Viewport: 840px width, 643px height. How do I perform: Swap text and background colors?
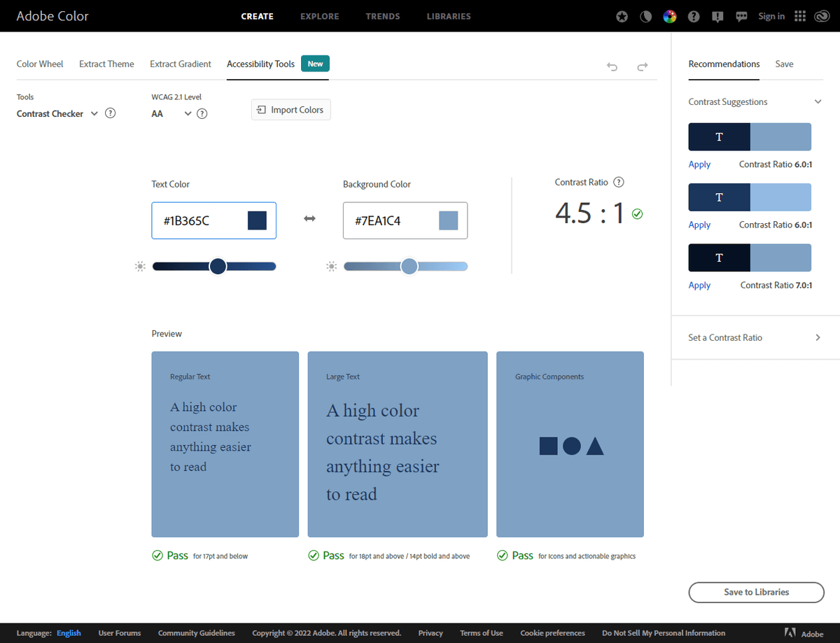pos(309,219)
